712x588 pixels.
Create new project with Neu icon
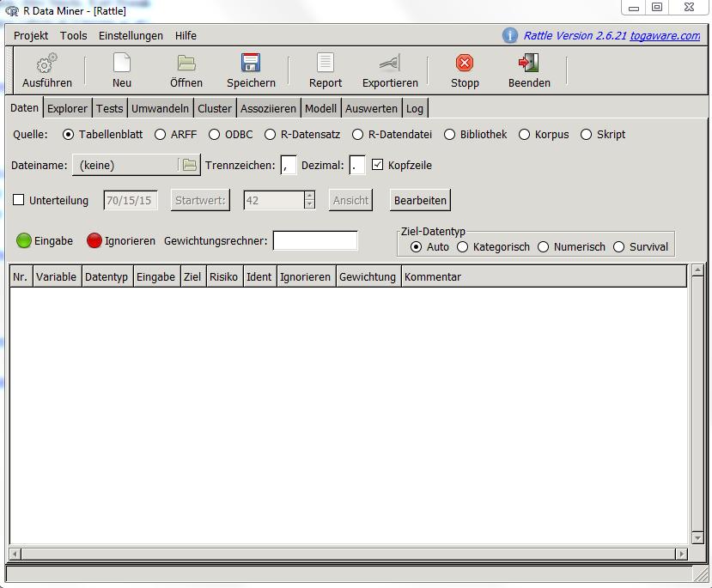122,63
